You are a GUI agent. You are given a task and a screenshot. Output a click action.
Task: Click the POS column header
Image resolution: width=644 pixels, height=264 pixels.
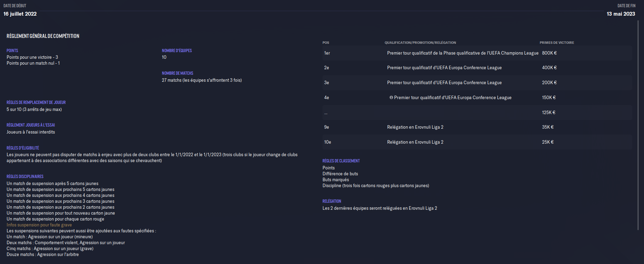[326, 43]
